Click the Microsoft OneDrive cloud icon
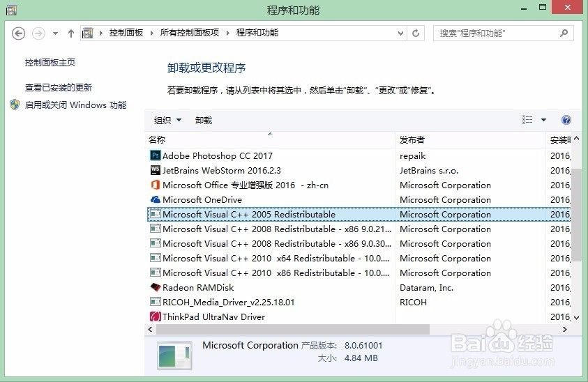Viewport: 588px width, 382px height. coord(156,199)
